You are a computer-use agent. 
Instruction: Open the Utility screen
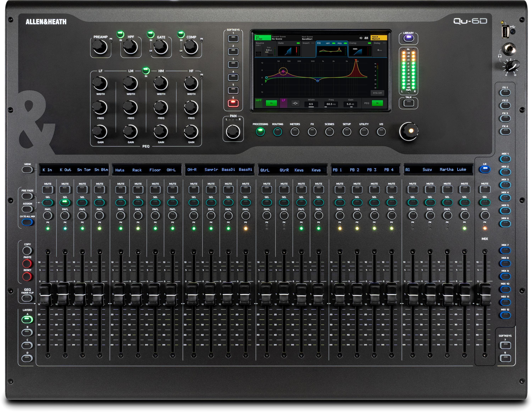(x=364, y=132)
